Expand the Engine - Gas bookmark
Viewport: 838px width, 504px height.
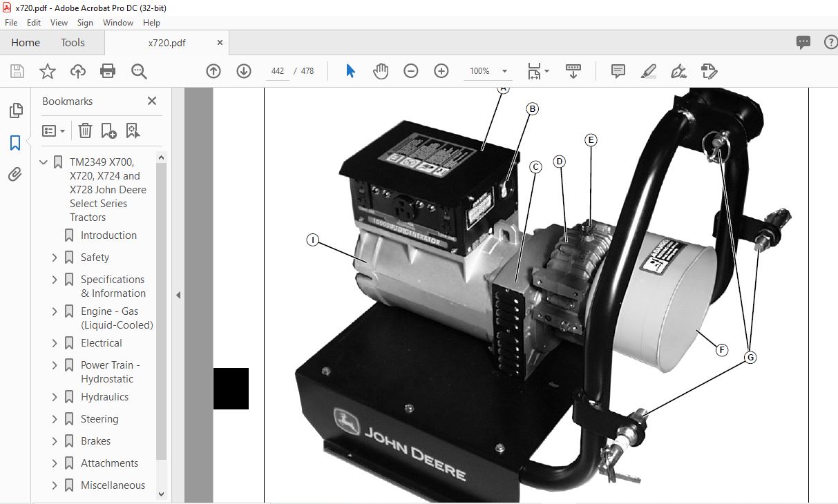[x=55, y=311]
